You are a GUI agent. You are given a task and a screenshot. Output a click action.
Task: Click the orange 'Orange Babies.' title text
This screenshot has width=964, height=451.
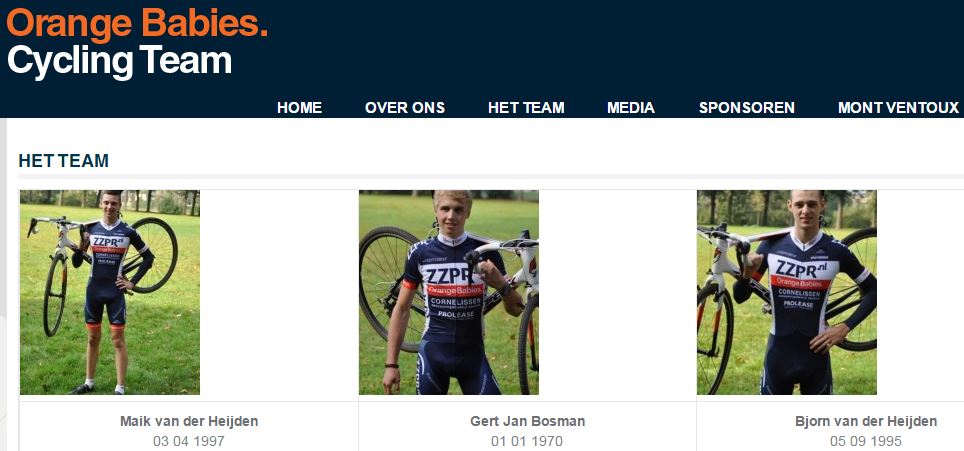[137, 24]
